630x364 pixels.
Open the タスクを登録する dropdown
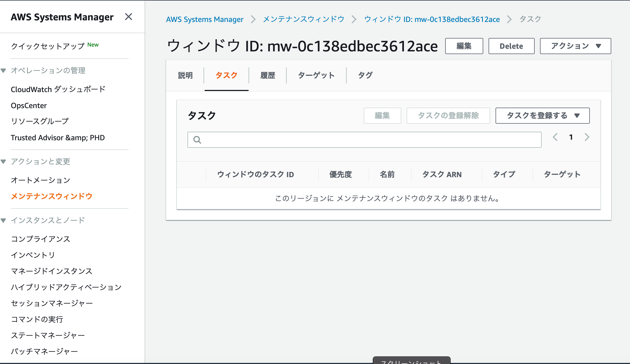pos(542,116)
